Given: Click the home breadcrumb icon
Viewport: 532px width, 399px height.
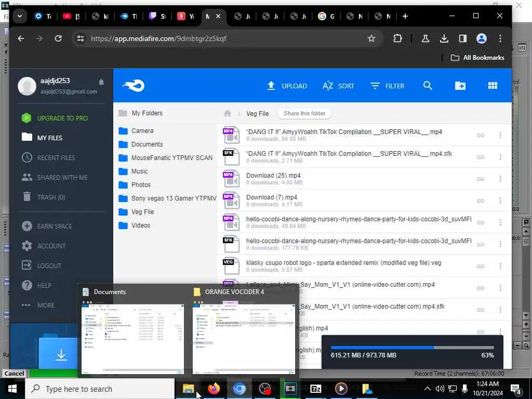Looking at the screenshot, I should [228, 113].
